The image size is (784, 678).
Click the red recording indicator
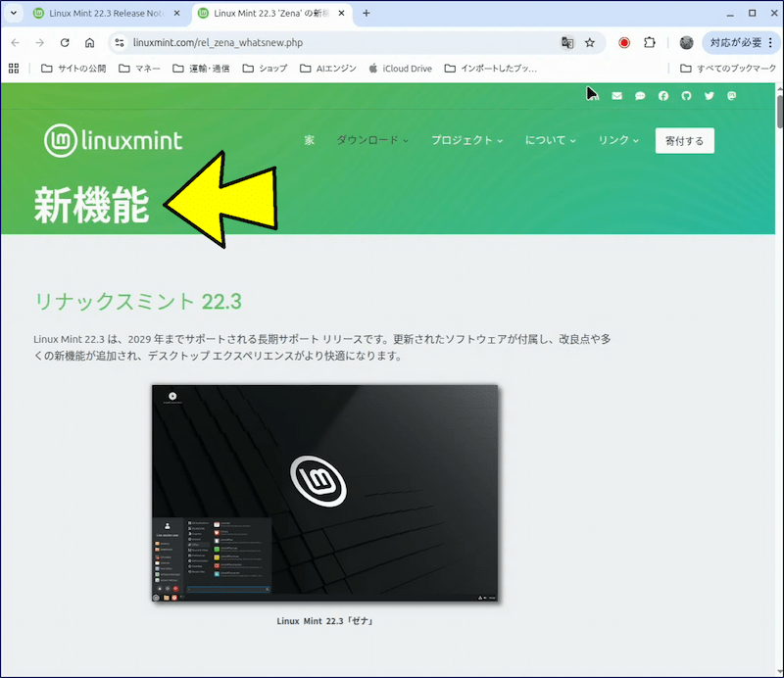[625, 42]
